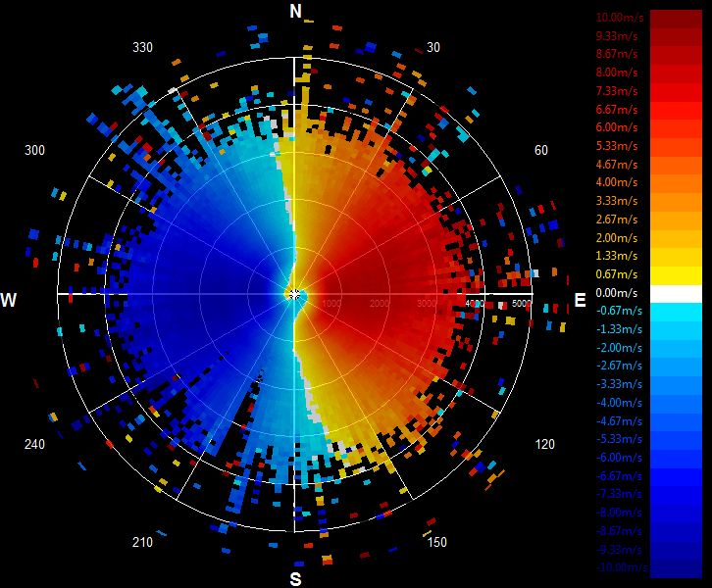Screen dimensions: 712x588
Task: Click the 7.33m/s legend label
Action: tap(617, 91)
